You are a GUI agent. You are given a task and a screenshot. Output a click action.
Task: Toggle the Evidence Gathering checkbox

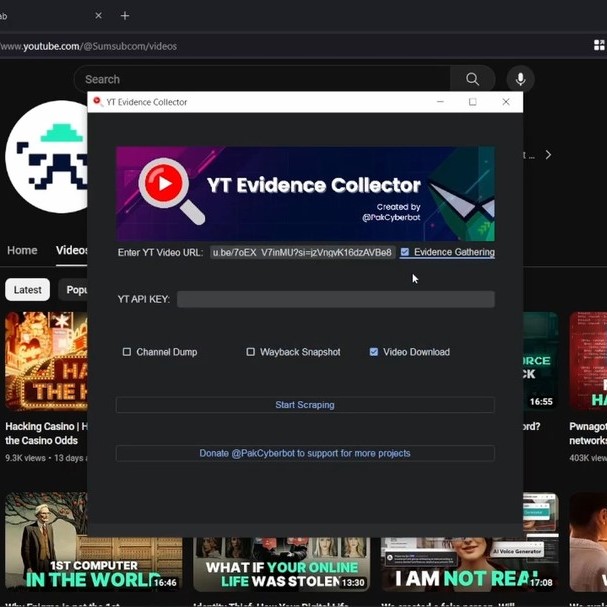click(x=405, y=252)
